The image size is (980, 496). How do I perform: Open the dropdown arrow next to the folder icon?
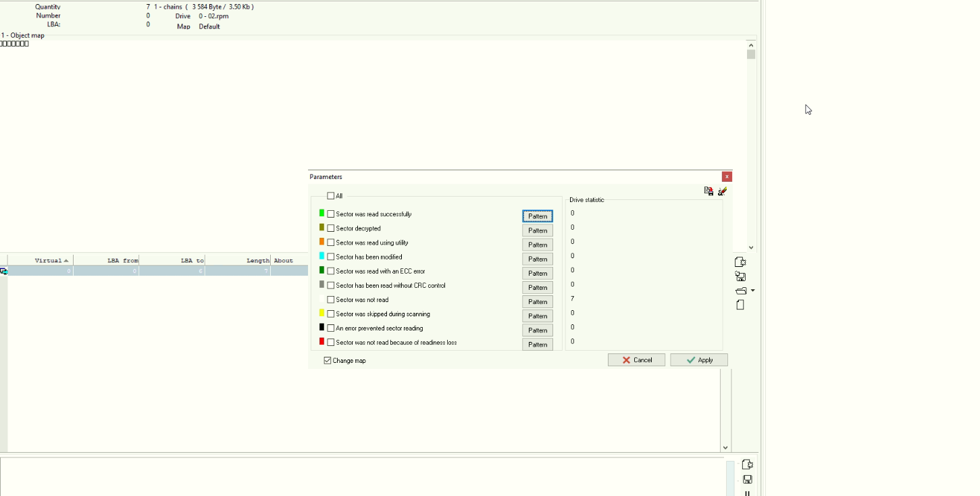[x=753, y=291]
